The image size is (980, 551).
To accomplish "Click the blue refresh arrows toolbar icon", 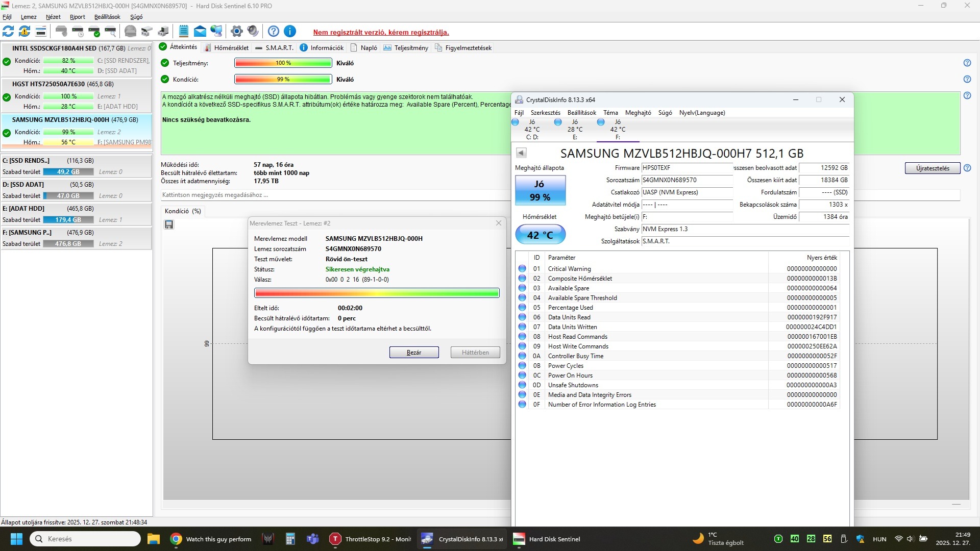I will pyautogui.click(x=8, y=32).
